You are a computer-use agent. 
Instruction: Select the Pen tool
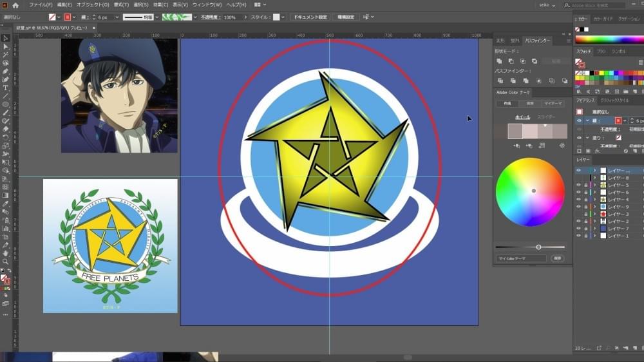pos(5,71)
